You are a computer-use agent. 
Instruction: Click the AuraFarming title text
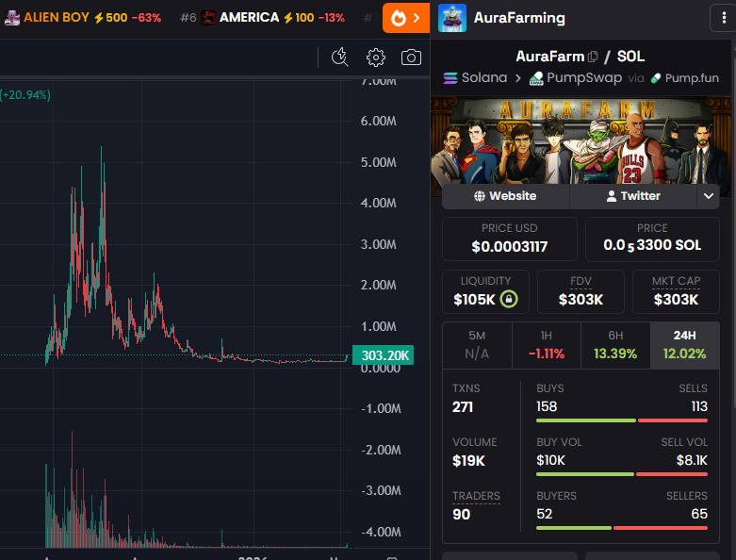click(519, 18)
